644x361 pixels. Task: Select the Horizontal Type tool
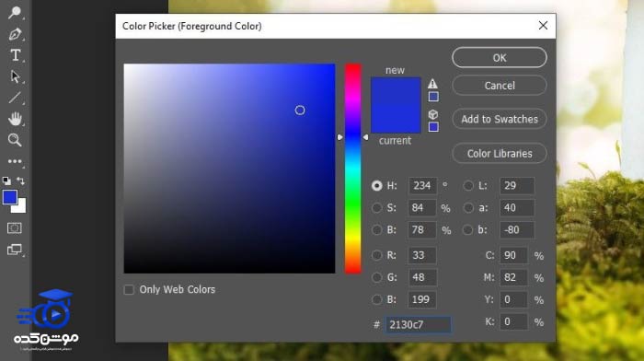tap(16, 55)
